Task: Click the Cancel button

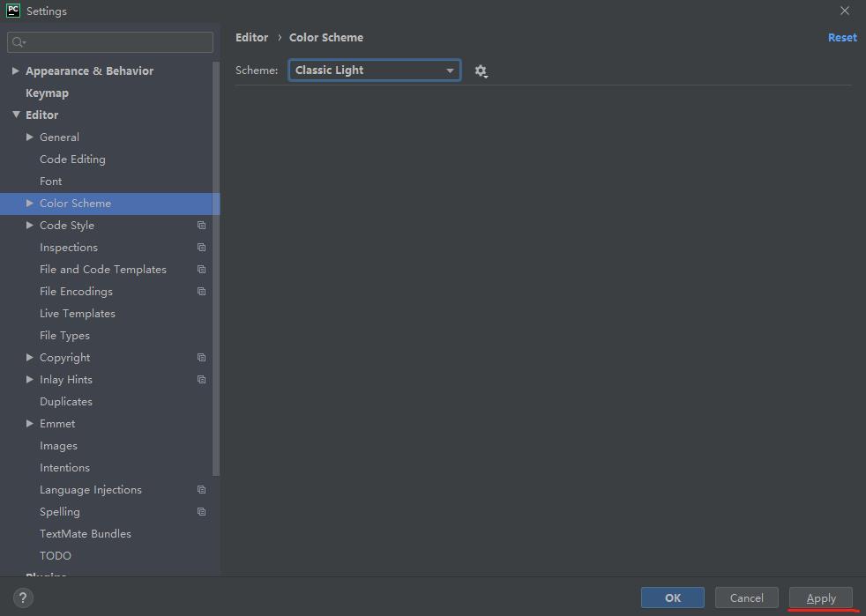Action: click(x=747, y=597)
